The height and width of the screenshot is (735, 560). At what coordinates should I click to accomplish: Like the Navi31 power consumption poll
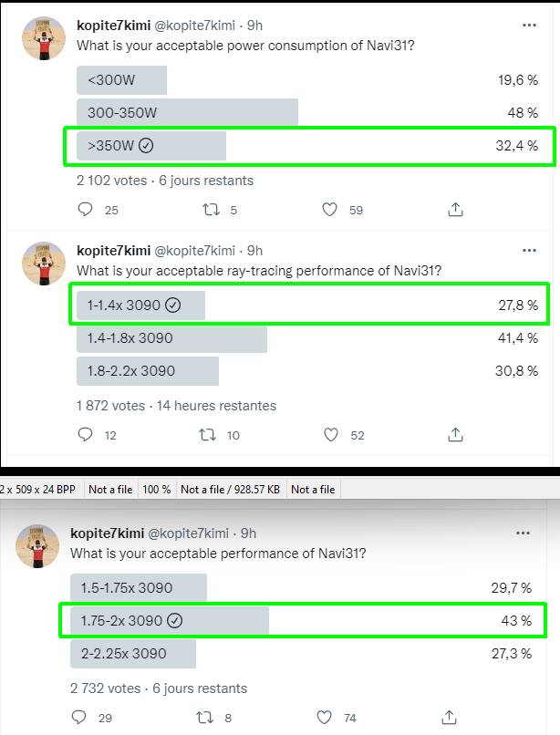click(330, 210)
